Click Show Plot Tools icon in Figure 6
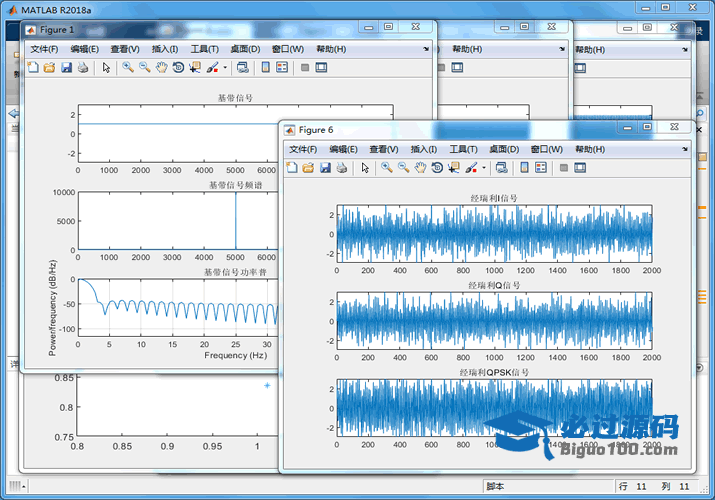 point(580,168)
